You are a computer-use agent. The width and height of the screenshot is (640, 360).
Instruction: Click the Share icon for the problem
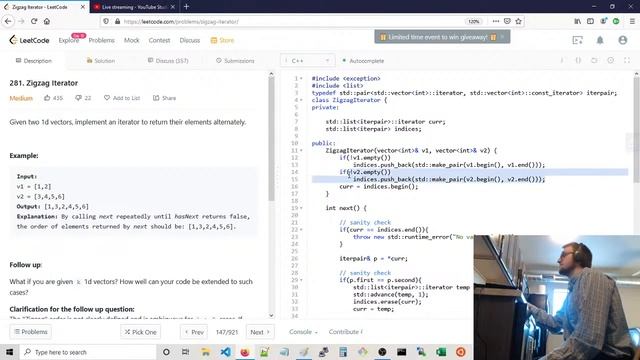[x=156, y=98]
